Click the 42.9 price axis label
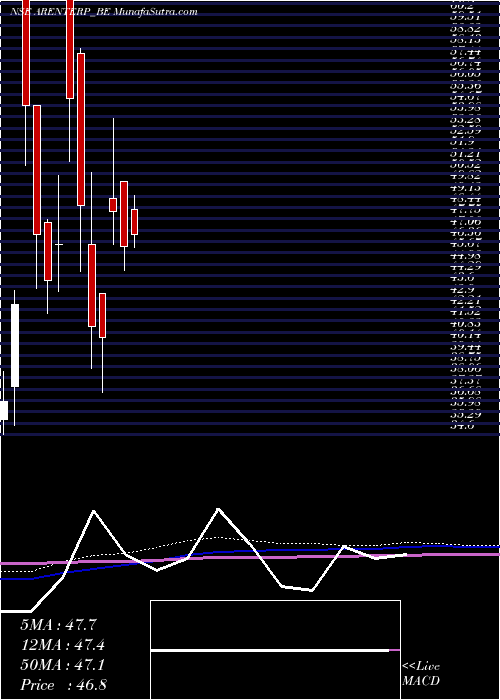This screenshot has height=700, width=500. tap(462, 290)
